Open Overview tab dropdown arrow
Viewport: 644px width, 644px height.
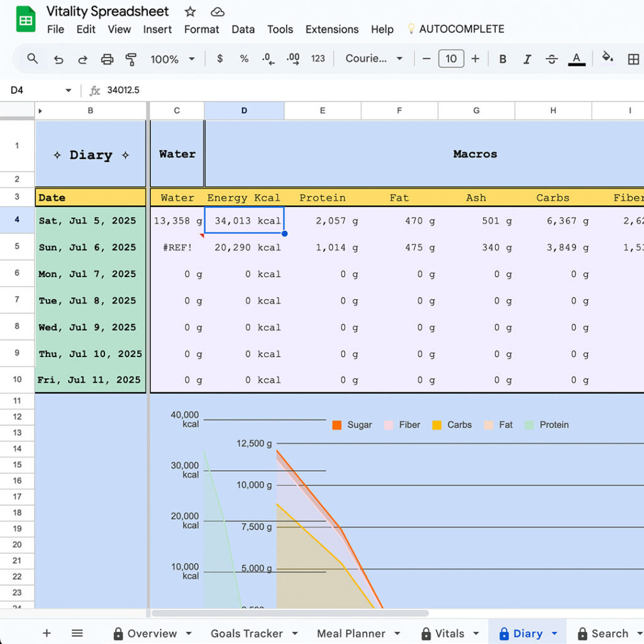(x=189, y=633)
